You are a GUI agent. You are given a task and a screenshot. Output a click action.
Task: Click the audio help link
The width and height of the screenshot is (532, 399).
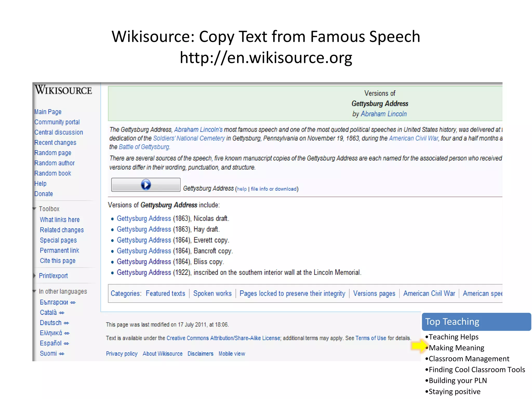tap(242, 189)
